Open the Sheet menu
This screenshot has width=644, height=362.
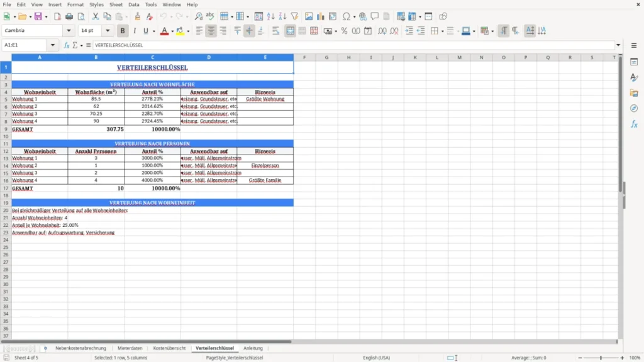tap(116, 4)
